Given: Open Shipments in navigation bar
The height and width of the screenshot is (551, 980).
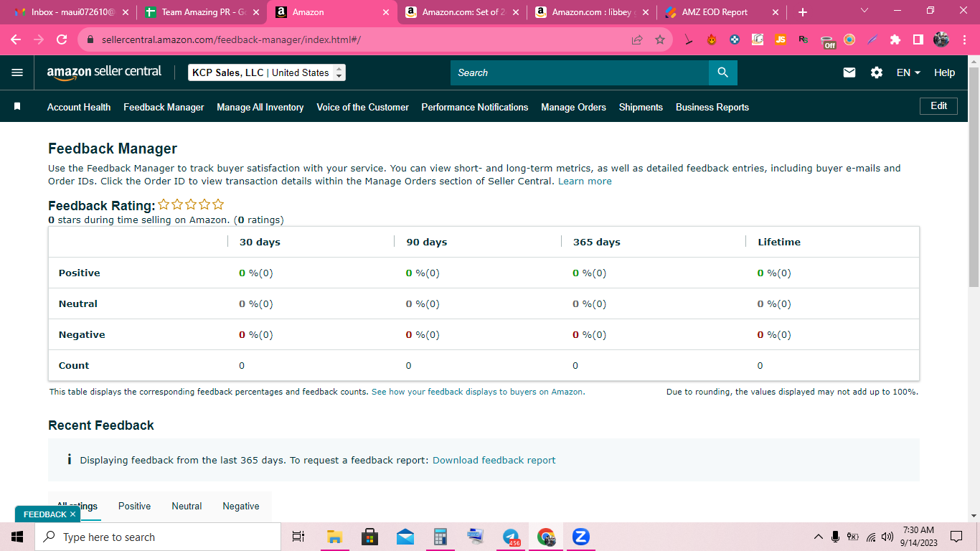Looking at the screenshot, I should pos(641,107).
